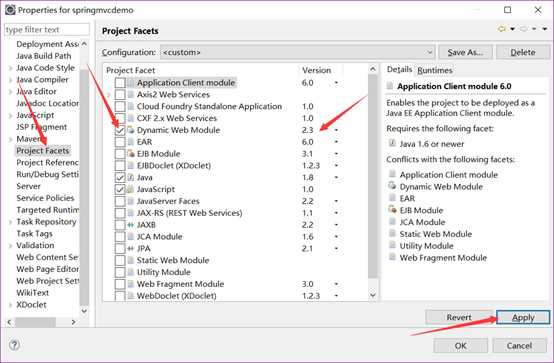Click the facet list vertical scrollbar
The height and width of the screenshot is (363, 554).
tap(373, 177)
